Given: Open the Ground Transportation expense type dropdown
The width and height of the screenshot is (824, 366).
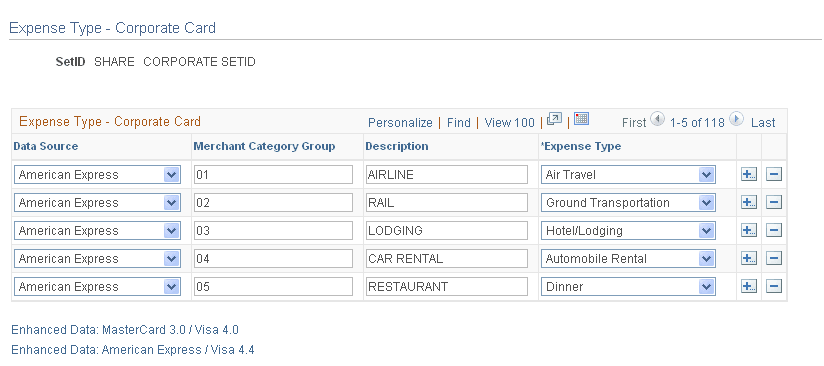Looking at the screenshot, I should (x=706, y=202).
